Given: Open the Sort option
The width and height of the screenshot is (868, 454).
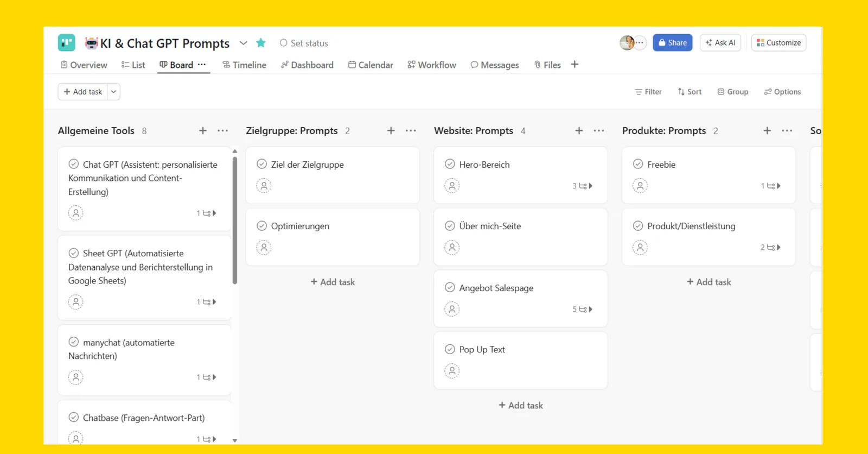Looking at the screenshot, I should pos(690,92).
